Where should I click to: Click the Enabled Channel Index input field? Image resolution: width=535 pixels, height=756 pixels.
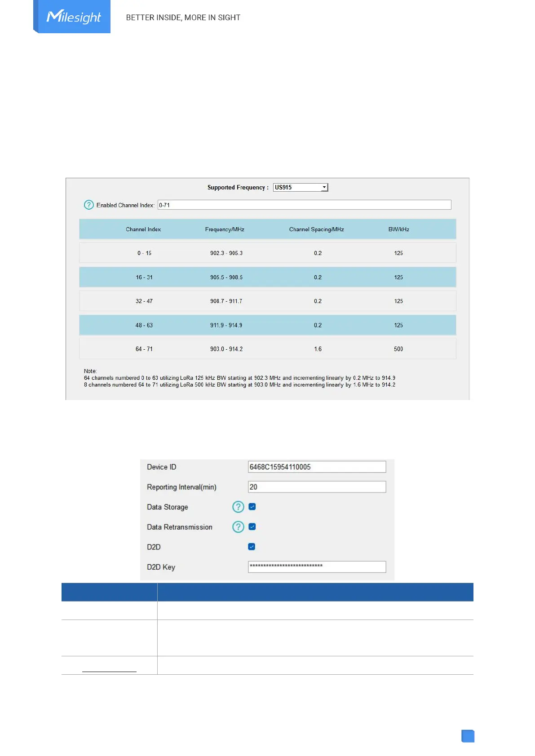tap(304, 205)
